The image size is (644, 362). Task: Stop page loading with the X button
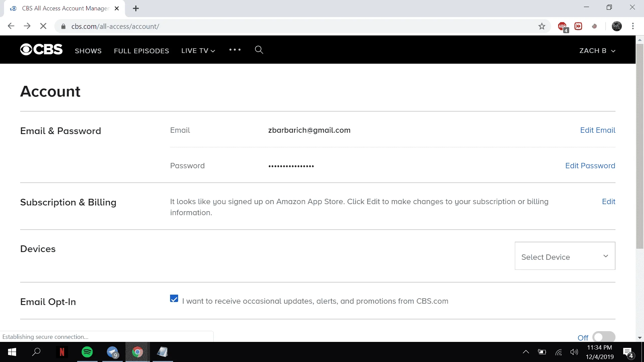43,26
